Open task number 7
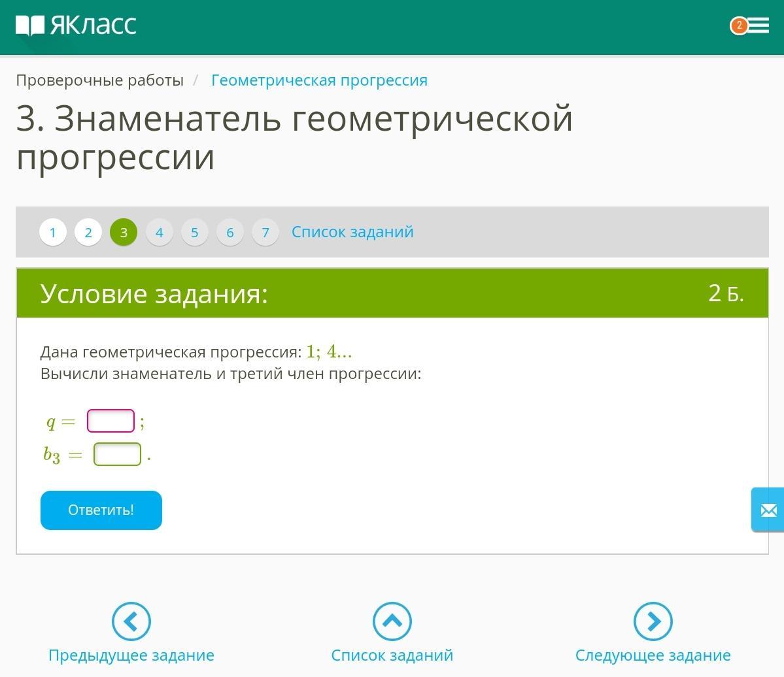 coord(265,233)
